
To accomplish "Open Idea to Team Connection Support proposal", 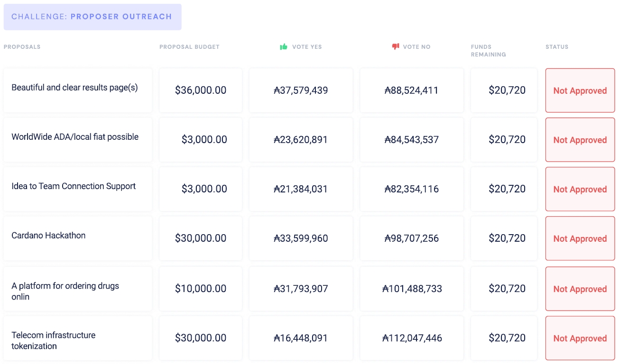I will coord(74,186).
